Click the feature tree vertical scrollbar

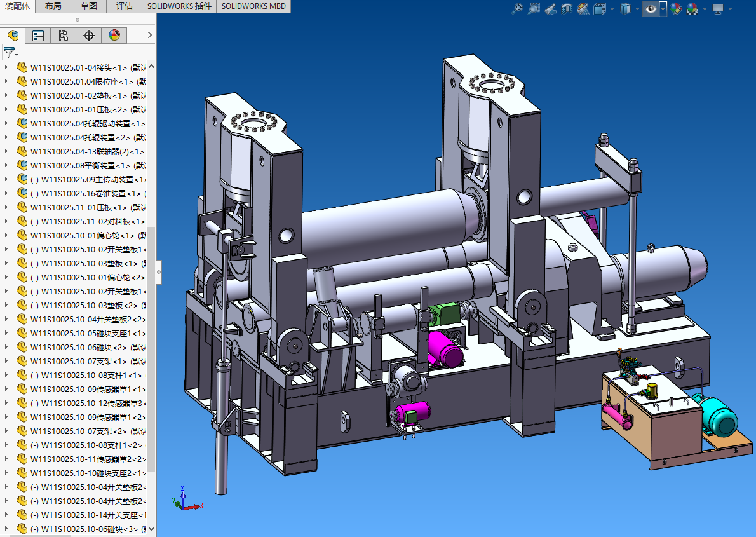click(x=151, y=350)
